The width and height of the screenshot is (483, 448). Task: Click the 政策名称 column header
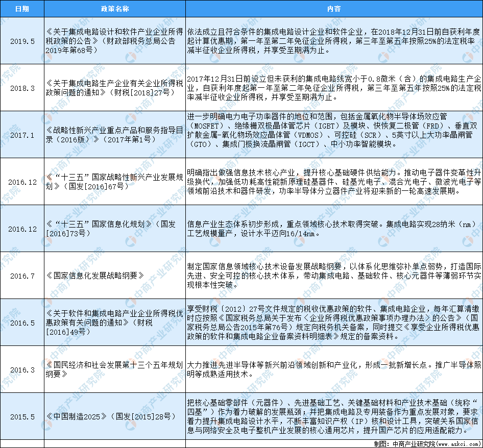[x=115, y=9]
